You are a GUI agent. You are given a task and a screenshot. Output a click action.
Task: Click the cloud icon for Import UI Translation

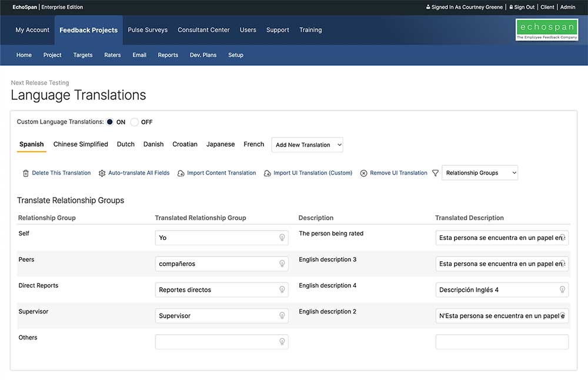tap(268, 173)
